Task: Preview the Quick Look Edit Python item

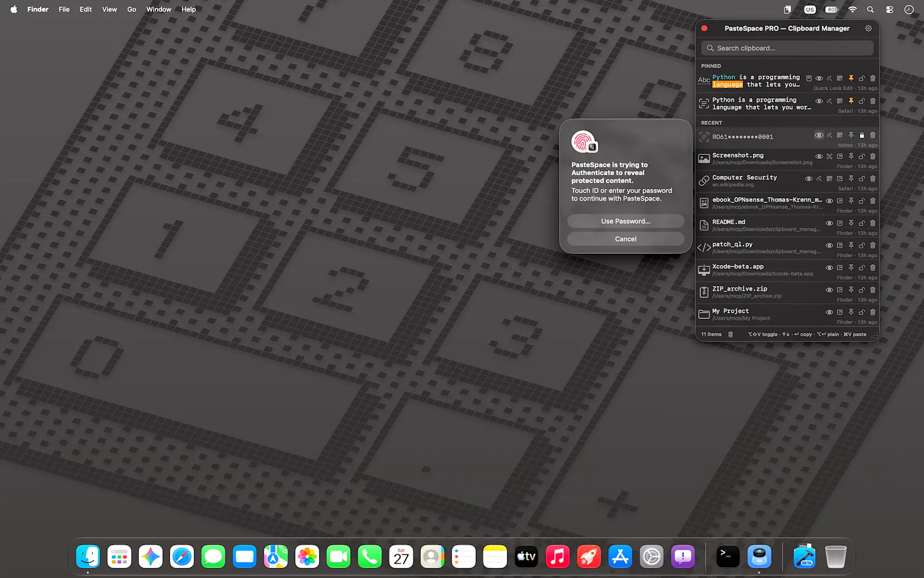Action: [819, 78]
